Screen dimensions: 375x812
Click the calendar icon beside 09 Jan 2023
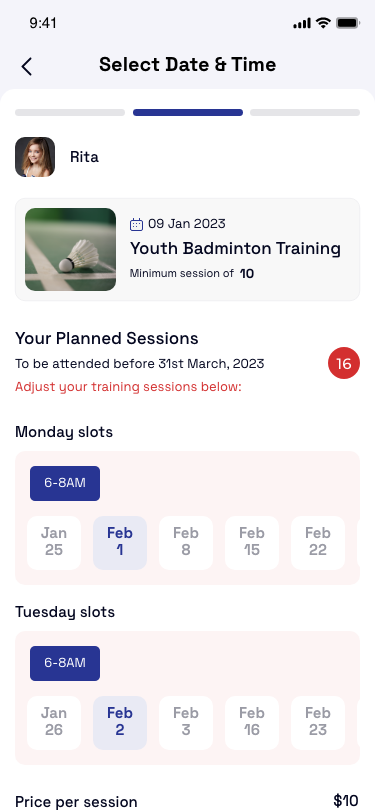coord(136,224)
